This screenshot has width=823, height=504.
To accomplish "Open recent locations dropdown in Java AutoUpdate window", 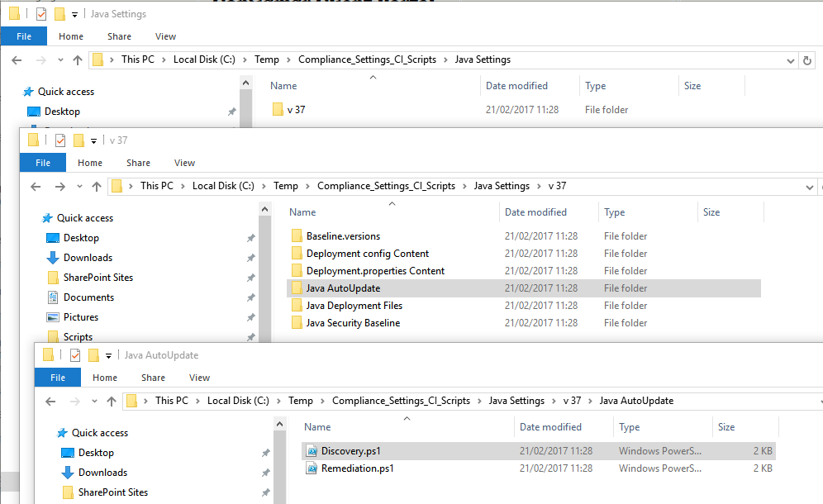I will 94,402.
